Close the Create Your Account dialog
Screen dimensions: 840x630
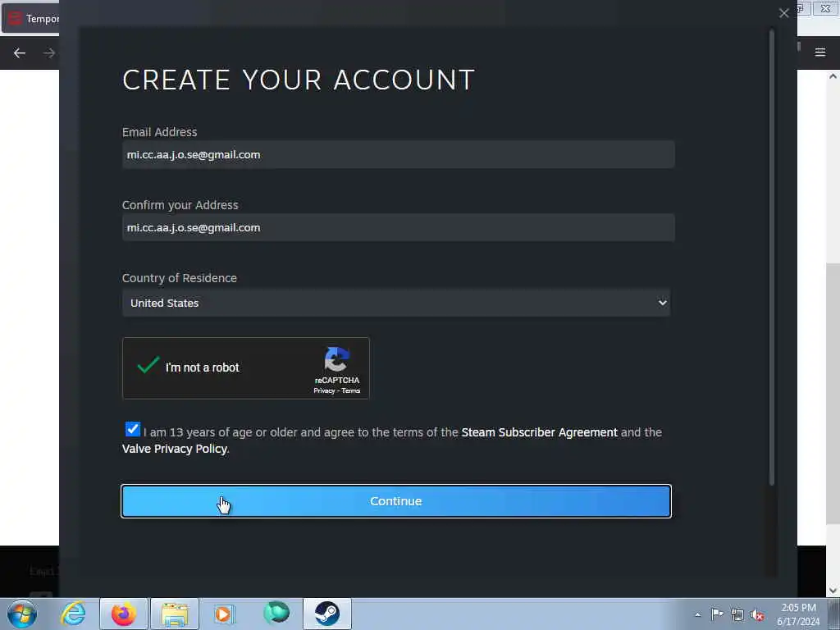point(783,13)
